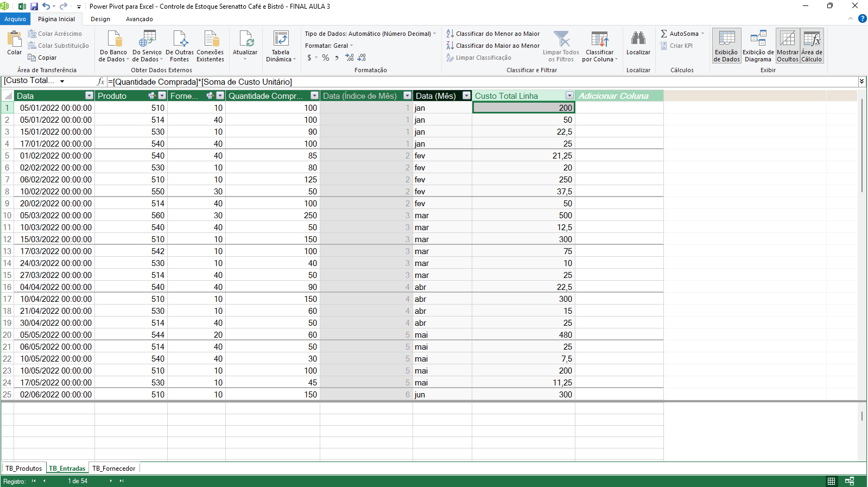The width and height of the screenshot is (868, 487).
Task: Click grid view icon in status bar
Action: [x=831, y=481]
